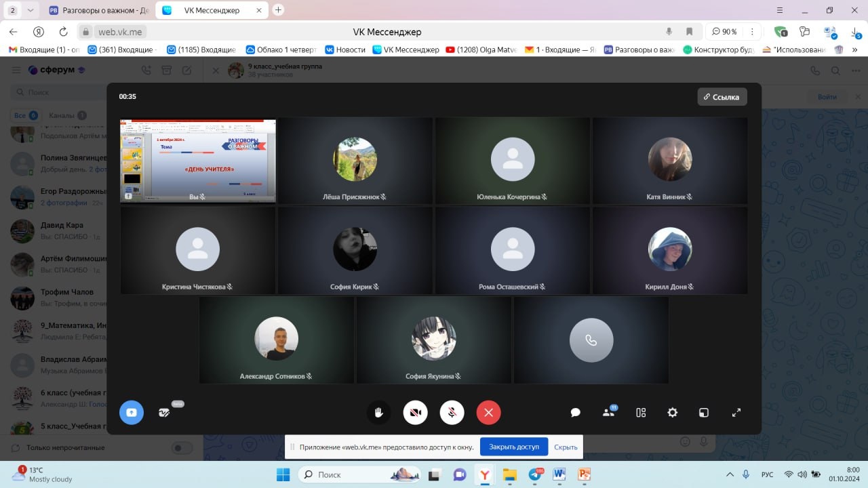
Task: Switch to VK Мессенджер browser tab
Action: (x=212, y=10)
